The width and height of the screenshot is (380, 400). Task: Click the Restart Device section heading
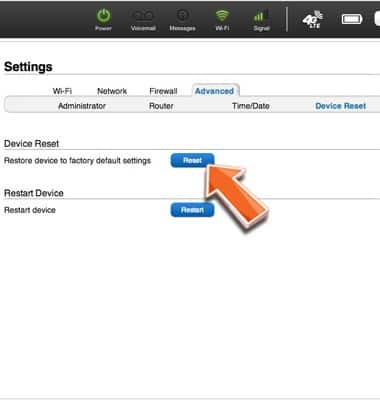pyautogui.click(x=34, y=193)
